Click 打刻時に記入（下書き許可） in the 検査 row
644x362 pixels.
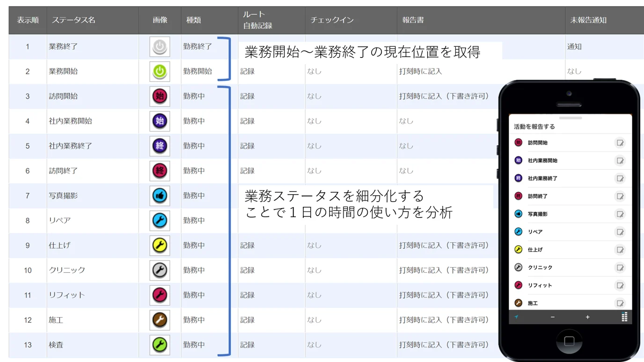(x=444, y=345)
